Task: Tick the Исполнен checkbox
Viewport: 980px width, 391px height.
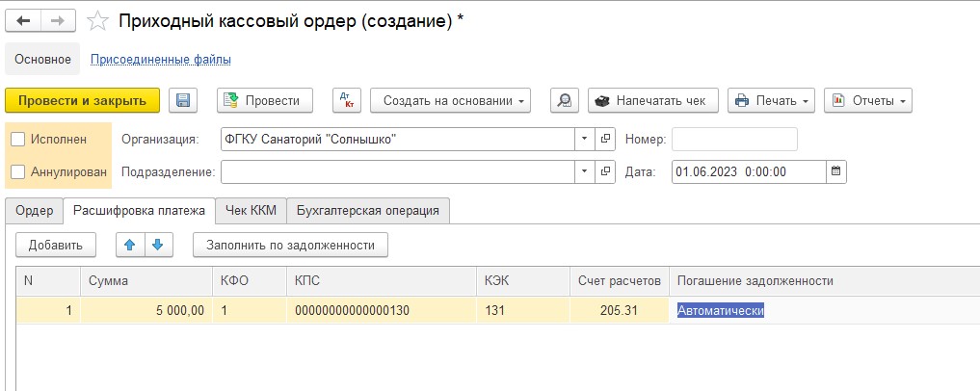Action: [x=18, y=140]
